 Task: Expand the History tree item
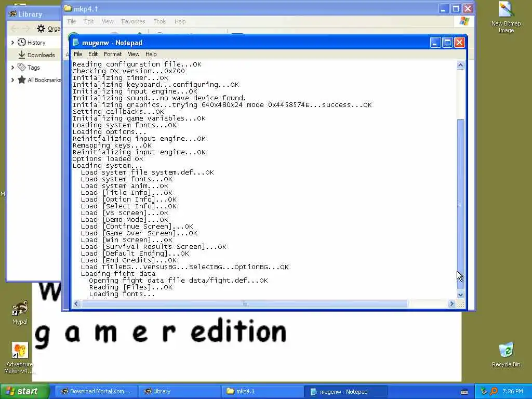coord(12,43)
